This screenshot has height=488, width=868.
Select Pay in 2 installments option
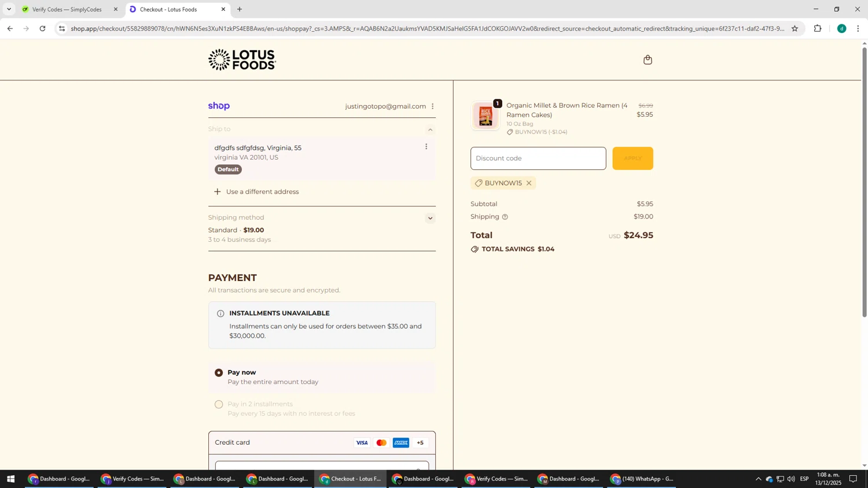219,405
